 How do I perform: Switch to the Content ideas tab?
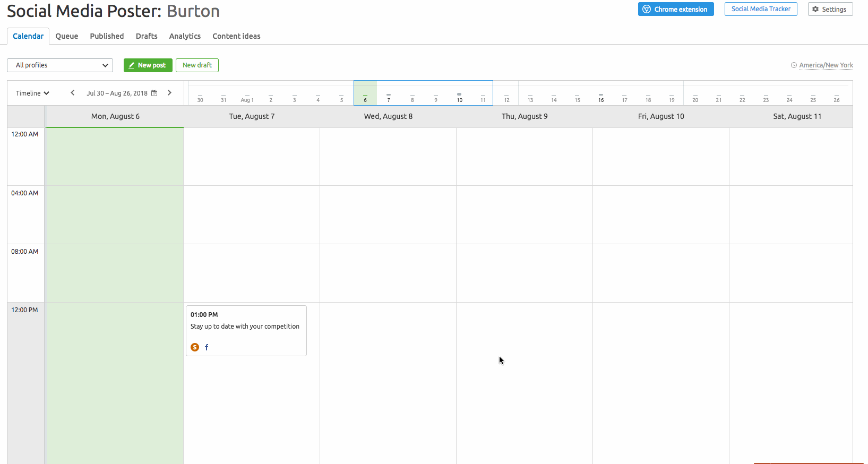coord(236,36)
